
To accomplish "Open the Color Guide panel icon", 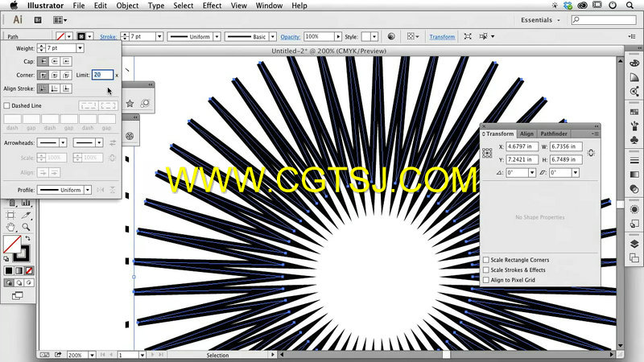I will pyautogui.click(x=634, y=77).
